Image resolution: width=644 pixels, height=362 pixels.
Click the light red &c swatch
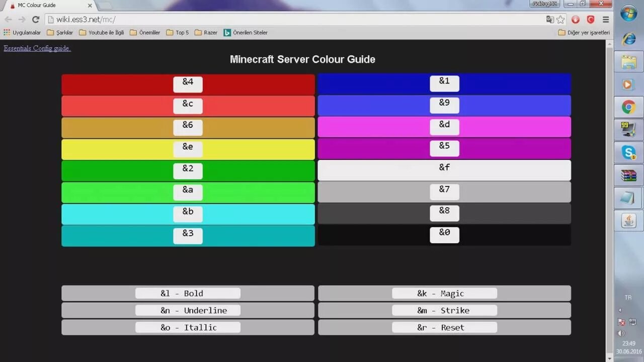tap(188, 106)
